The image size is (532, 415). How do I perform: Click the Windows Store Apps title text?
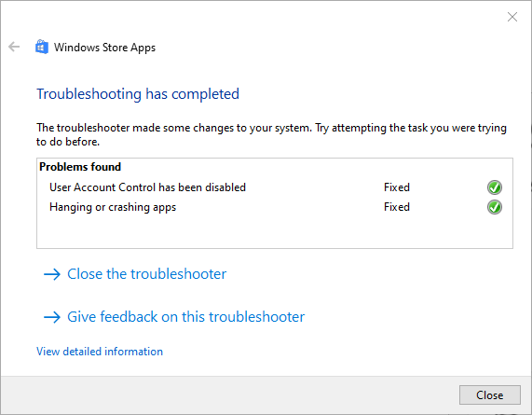pyautogui.click(x=104, y=48)
